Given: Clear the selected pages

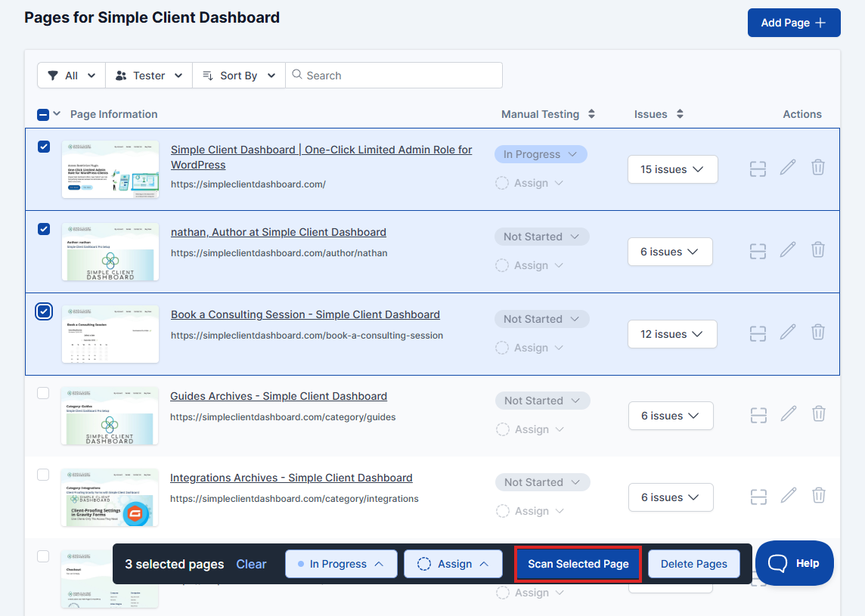Looking at the screenshot, I should (251, 564).
